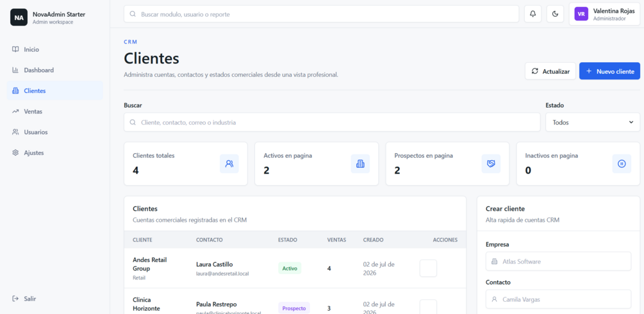The image size is (644, 314).
Task: Click the Clientes totales users icon
Action: tap(229, 163)
